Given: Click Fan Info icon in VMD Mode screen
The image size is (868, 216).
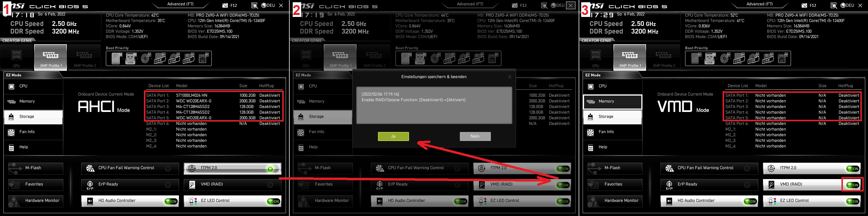Looking at the screenshot, I should click(x=590, y=132).
